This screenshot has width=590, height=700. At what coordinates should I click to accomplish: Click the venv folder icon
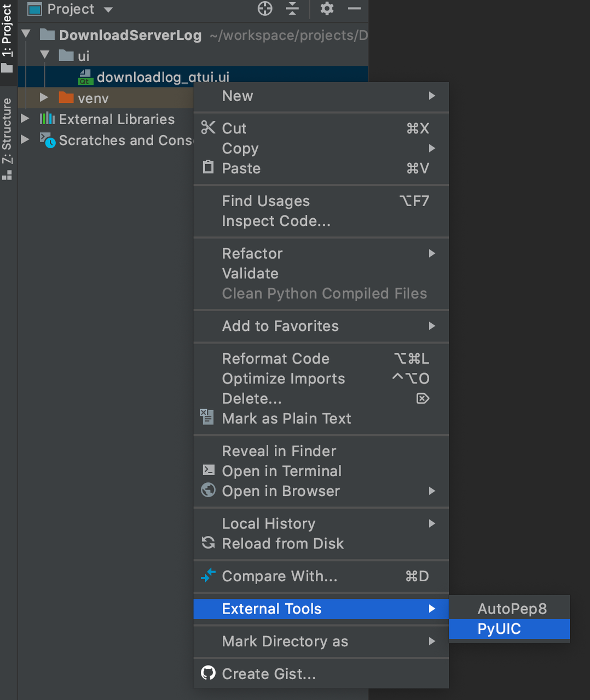66,97
